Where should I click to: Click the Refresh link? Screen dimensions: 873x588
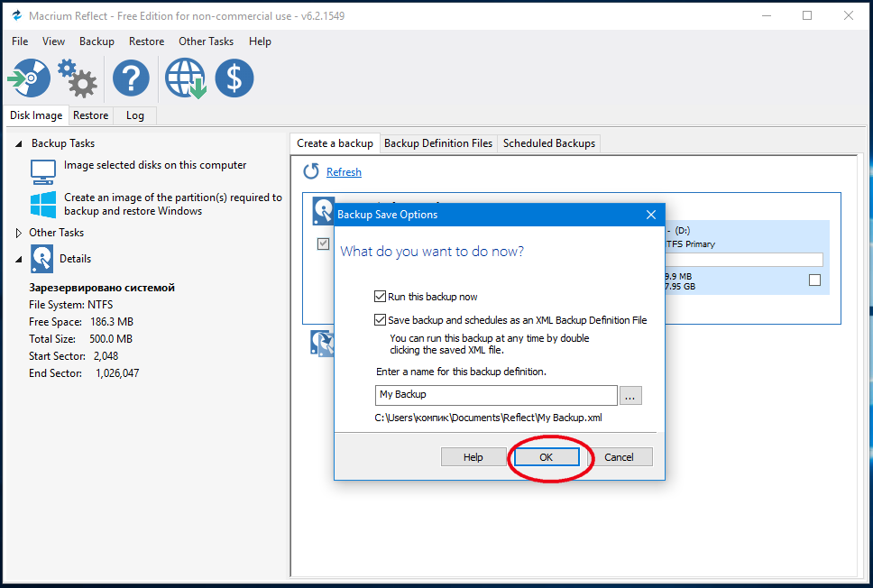(344, 172)
